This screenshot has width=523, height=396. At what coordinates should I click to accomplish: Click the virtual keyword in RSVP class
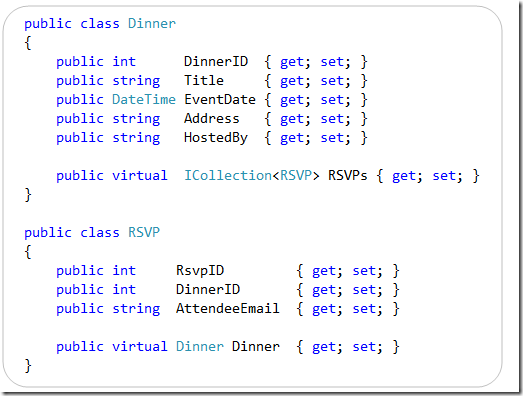point(140,347)
